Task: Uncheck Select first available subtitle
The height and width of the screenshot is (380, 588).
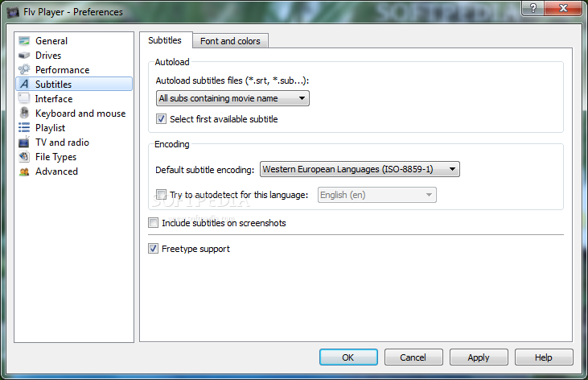Action: (x=161, y=119)
